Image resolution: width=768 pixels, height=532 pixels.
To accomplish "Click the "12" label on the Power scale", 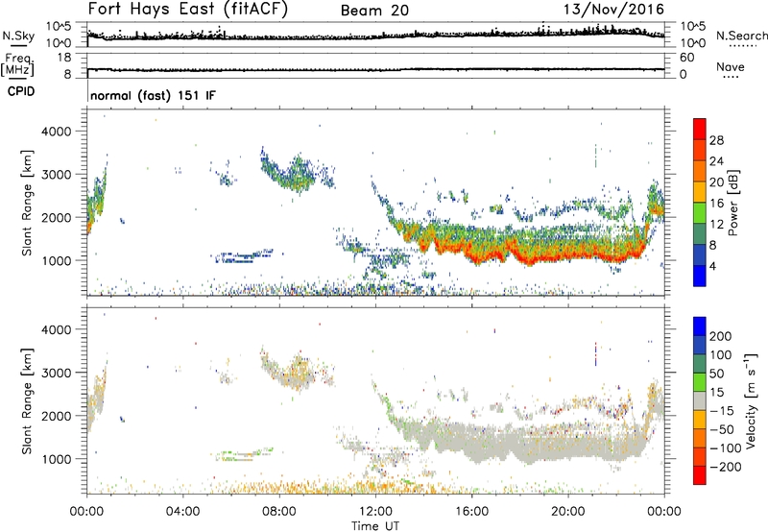I will pos(716,224).
